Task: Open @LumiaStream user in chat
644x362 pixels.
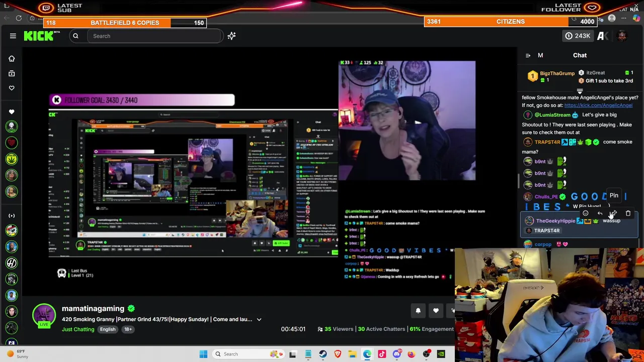Action: click(552, 115)
